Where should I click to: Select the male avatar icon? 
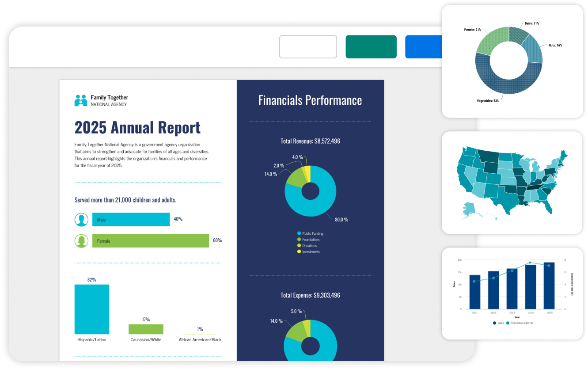pos(81,219)
